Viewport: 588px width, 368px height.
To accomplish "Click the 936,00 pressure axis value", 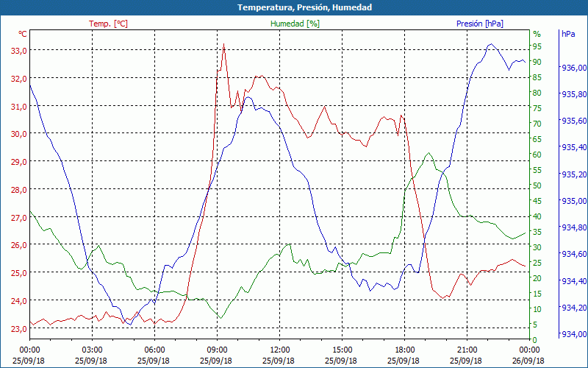I will 573,68.
